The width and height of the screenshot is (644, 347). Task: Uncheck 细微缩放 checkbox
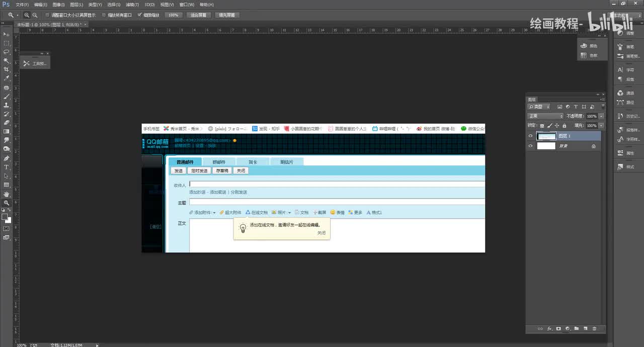139,15
